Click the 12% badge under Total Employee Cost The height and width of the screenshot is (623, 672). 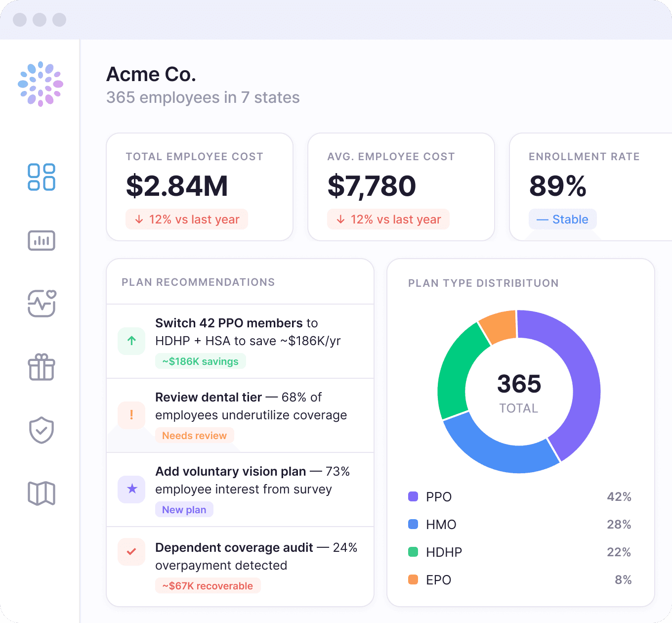tap(187, 220)
